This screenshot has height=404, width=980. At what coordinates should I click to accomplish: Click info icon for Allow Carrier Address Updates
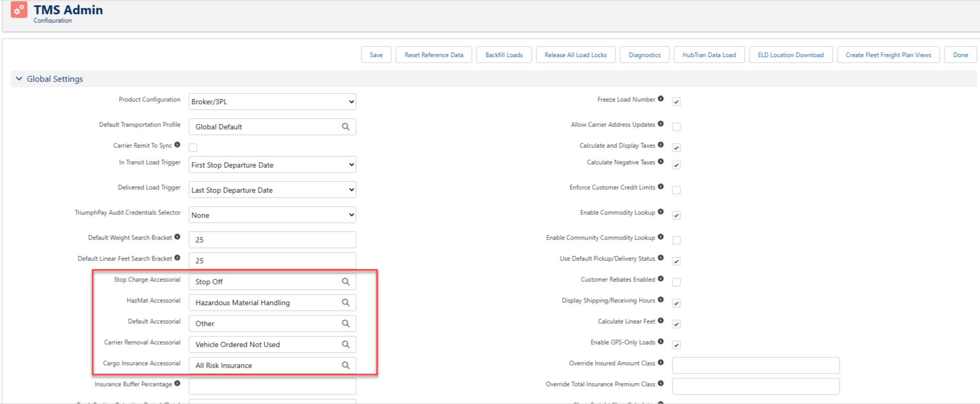[661, 124]
